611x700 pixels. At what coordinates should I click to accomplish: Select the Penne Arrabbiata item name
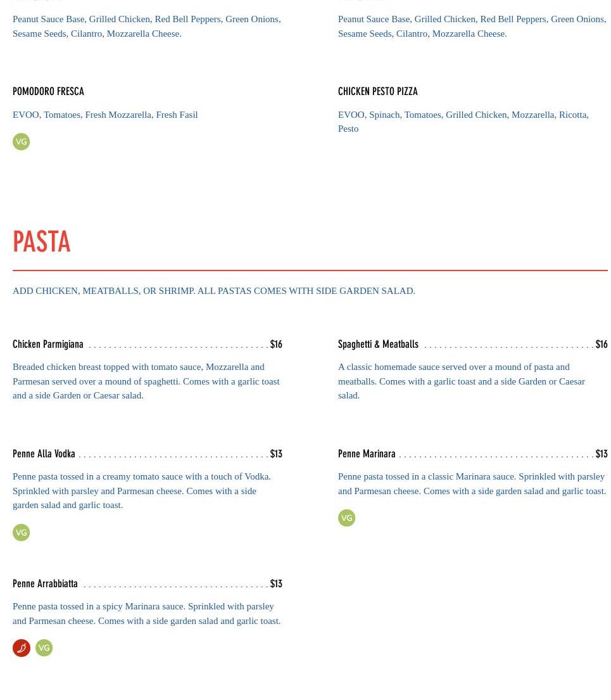tap(45, 583)
